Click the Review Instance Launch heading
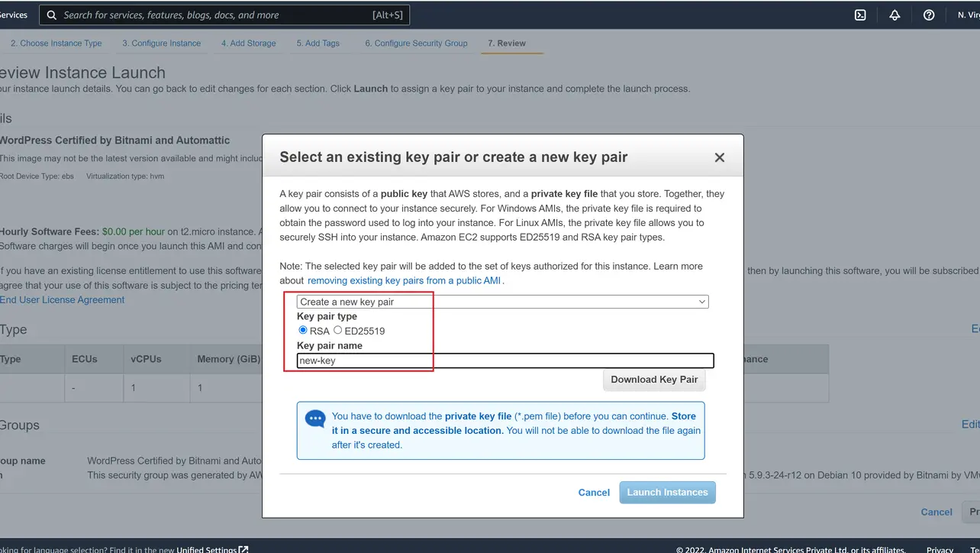980x553 pixels. pyautogui.click(x=82, y=73)
